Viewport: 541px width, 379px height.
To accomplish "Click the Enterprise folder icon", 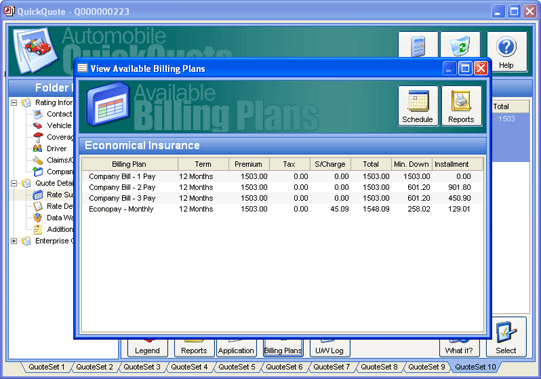I will [26, 241].
